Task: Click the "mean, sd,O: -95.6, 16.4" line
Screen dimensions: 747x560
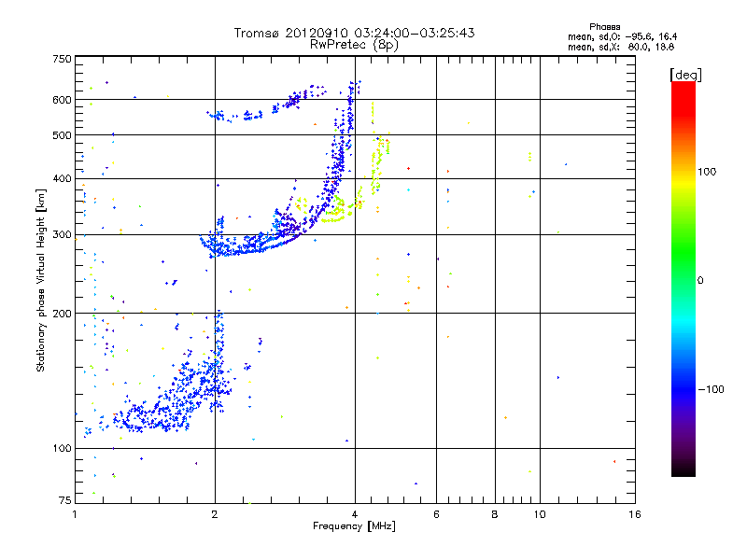Action: tap(622, 36)
